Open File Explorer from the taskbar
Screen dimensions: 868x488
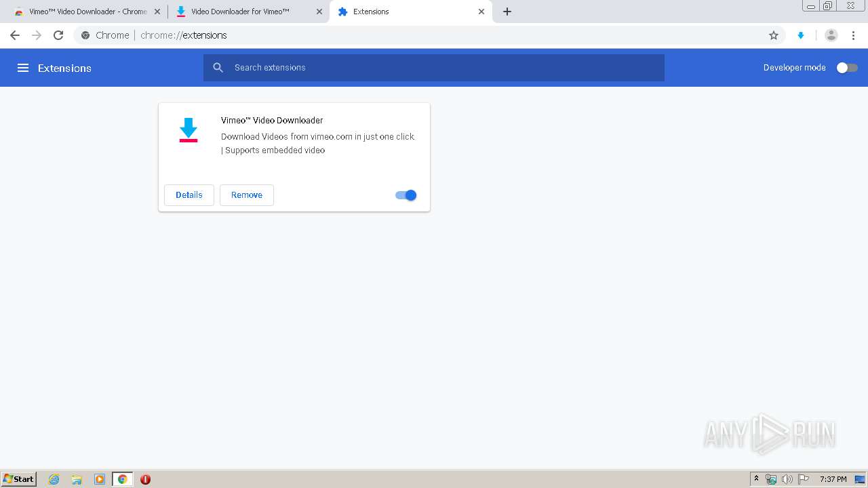click(x=77, y=479)
